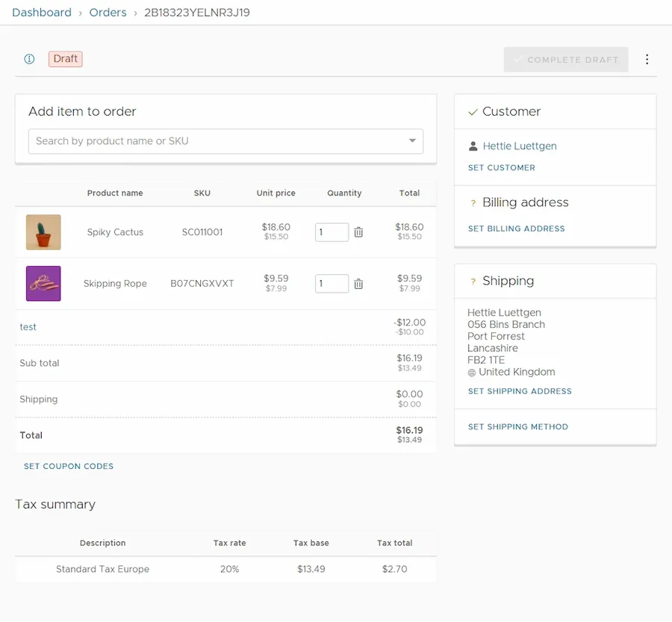The image size is (672, 622).
Task: Click Spiky Cactus quantity field
Action: click(x=331, y=232)
